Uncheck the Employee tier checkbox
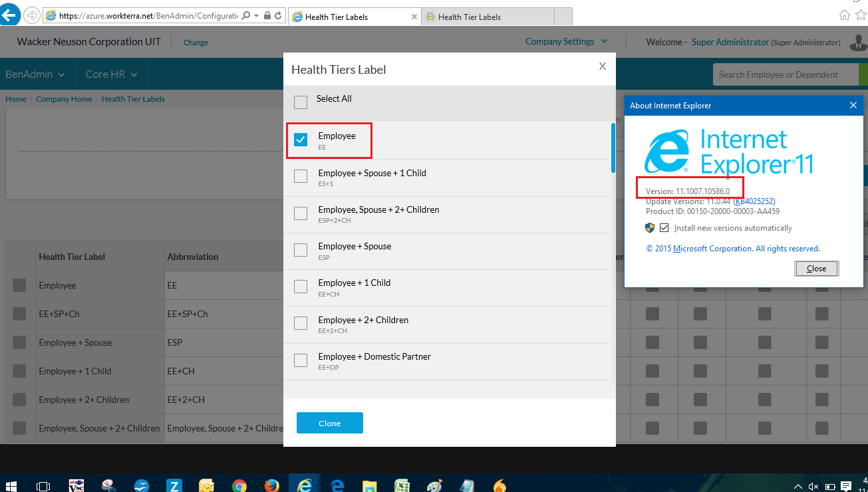Image resolution: width=868 pixels, height=492 pixels. click(x=301, y=140)
